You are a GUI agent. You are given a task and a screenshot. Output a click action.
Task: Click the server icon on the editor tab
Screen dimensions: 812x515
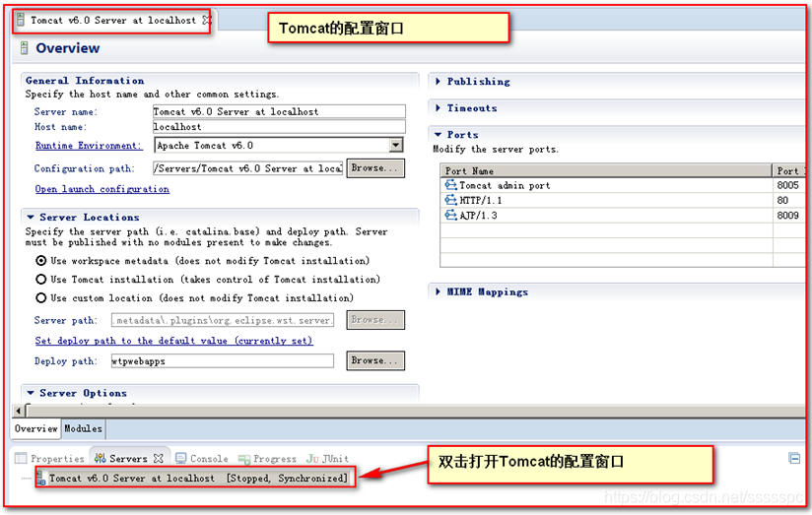(20, 20)
